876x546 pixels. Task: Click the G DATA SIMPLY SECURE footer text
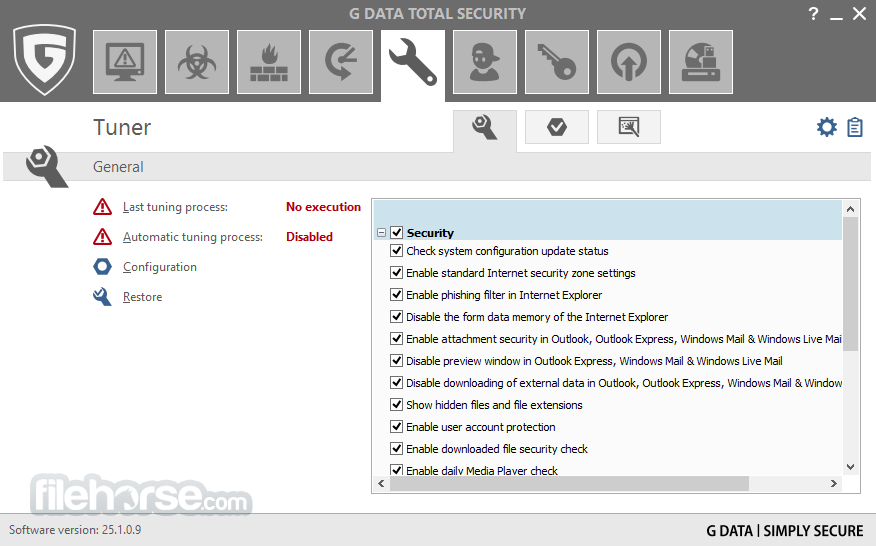pos(784,530)
